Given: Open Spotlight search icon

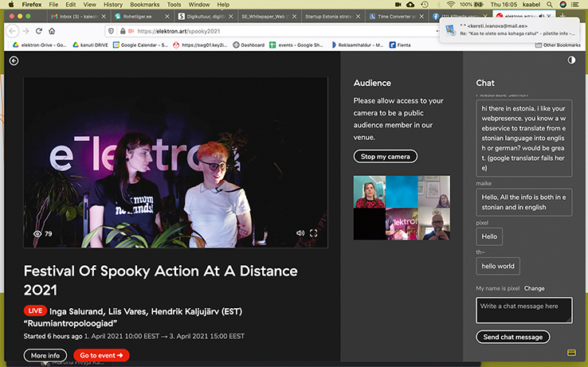Looking at the screenshot, I should tap(550, 5).
